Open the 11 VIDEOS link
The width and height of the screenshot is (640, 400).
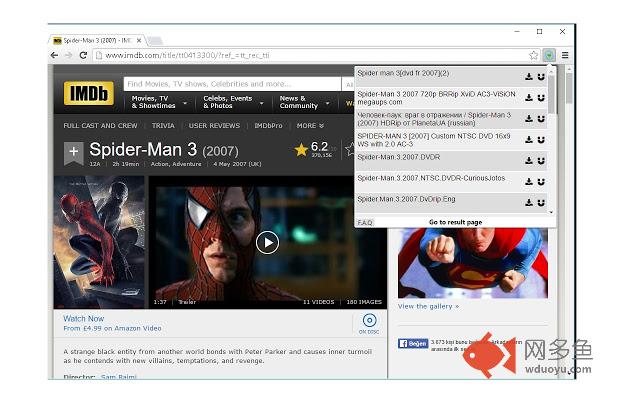(318, 302)
